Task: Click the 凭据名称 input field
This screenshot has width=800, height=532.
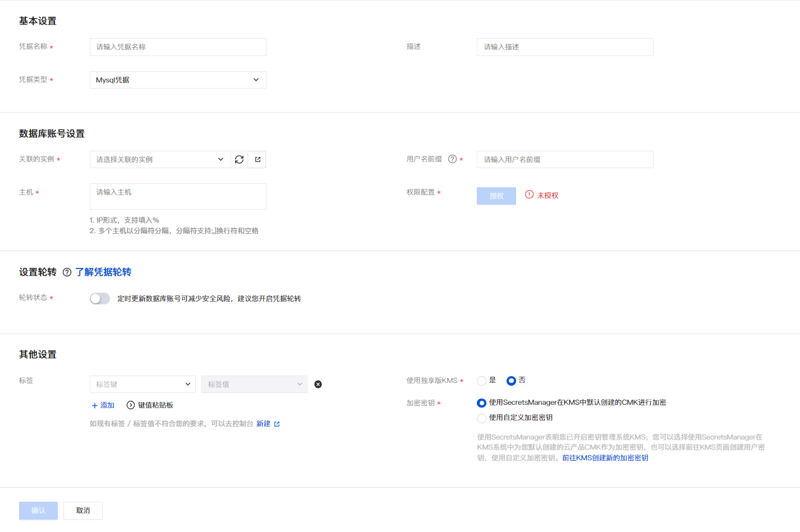Action: 178,47
